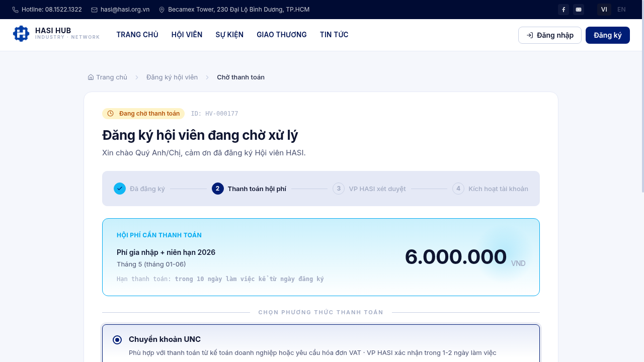This screenshot has width=644, height=362.
Task: Click the hasi@hasi.org.vn email link
Action: tap(125, 10)
